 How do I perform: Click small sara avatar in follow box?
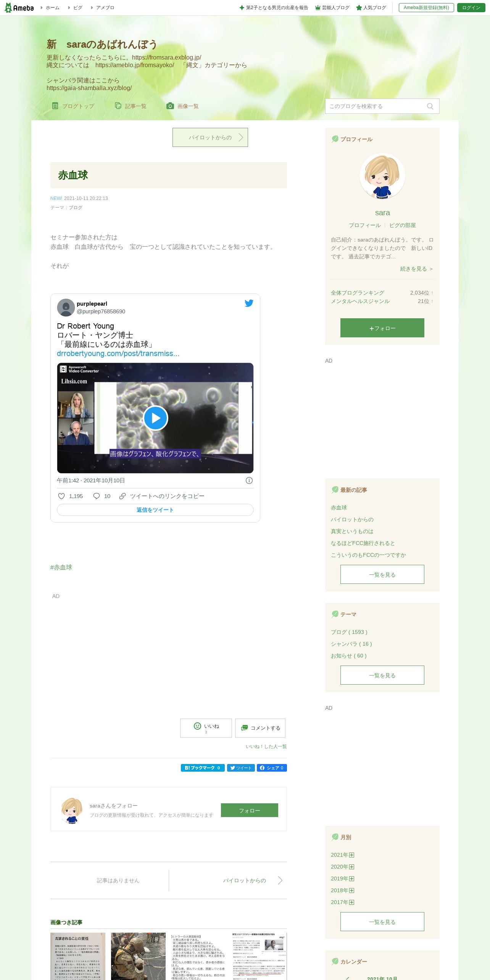(72, 811)
